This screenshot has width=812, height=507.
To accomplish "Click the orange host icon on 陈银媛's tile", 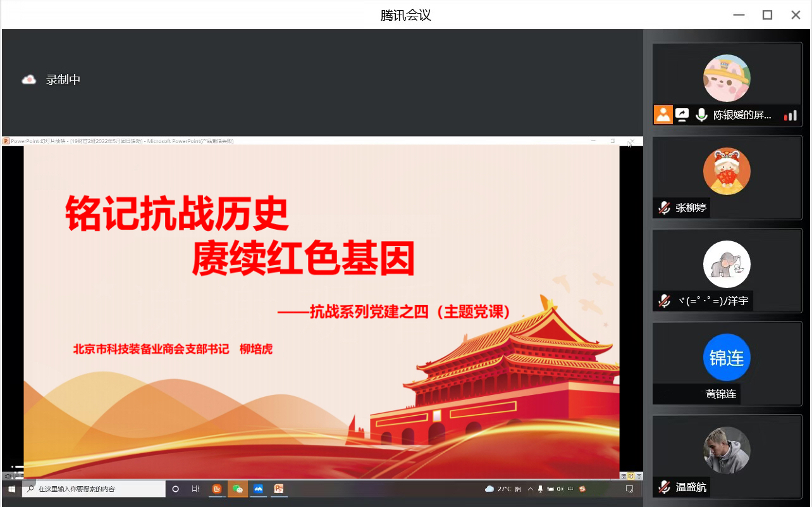I will (663, 115).
